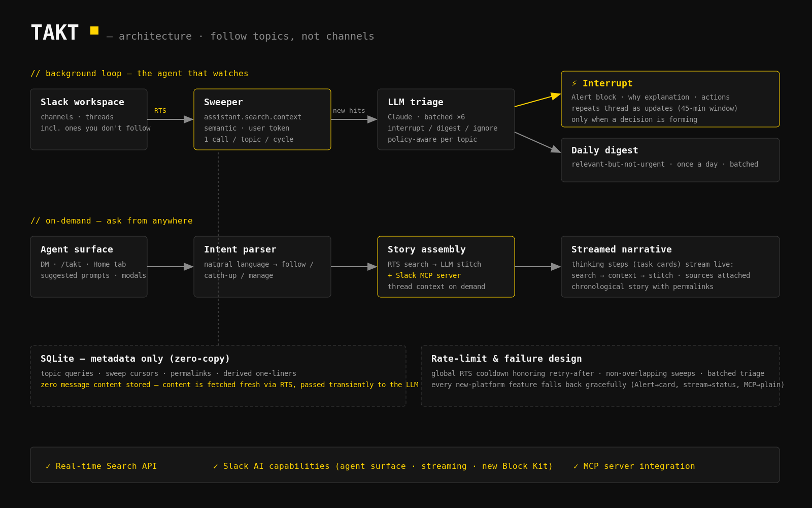Click the 'SQLite — metadata only (zero-copy)' heading
The width and height of the screenshot is (812, 508).
pyautogui.click(x=135, y=359)
